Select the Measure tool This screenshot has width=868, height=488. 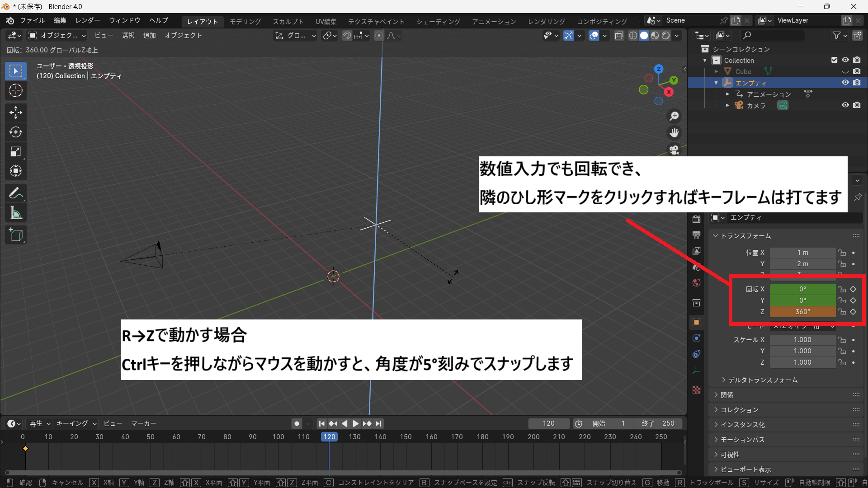pos(16,213)
